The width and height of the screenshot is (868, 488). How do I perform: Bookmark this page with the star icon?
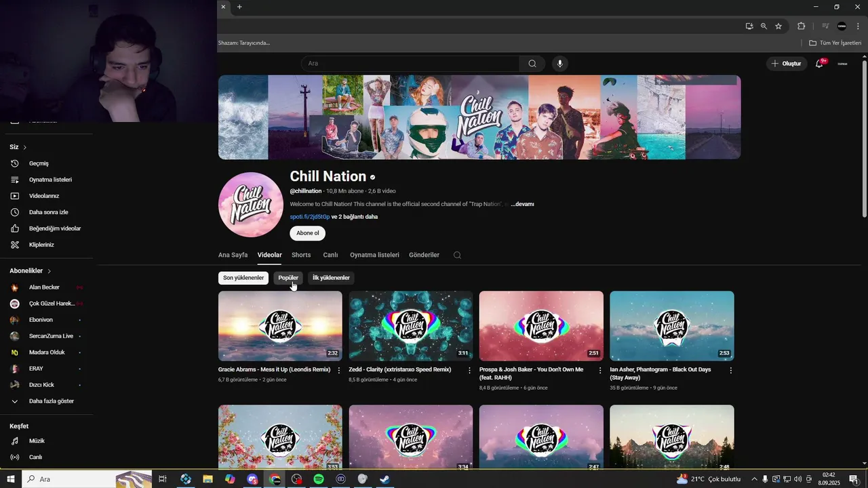pos(778,26)
